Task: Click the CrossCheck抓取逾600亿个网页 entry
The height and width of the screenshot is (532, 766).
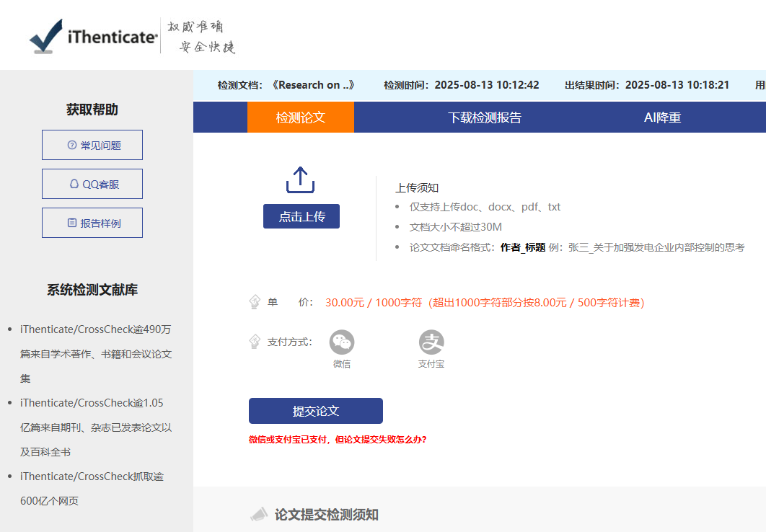Action: coord(92,489)
